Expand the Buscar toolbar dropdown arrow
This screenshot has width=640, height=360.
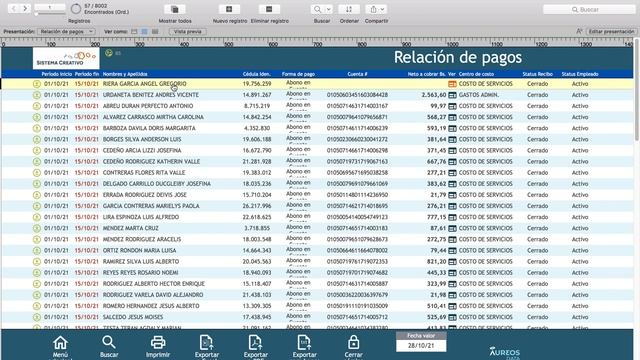pos(329,9)
